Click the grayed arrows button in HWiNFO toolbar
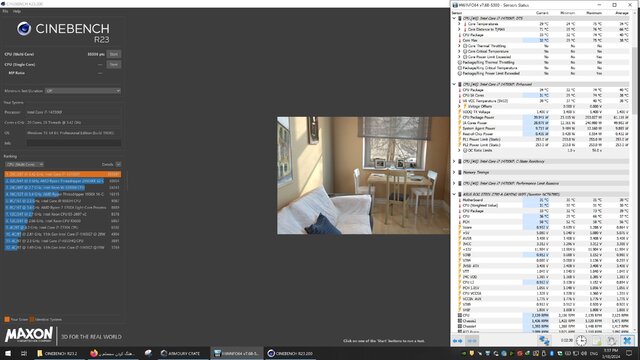The width and height of the screenshot is (640, 360). pyautogui.click(x=472, y=340)
